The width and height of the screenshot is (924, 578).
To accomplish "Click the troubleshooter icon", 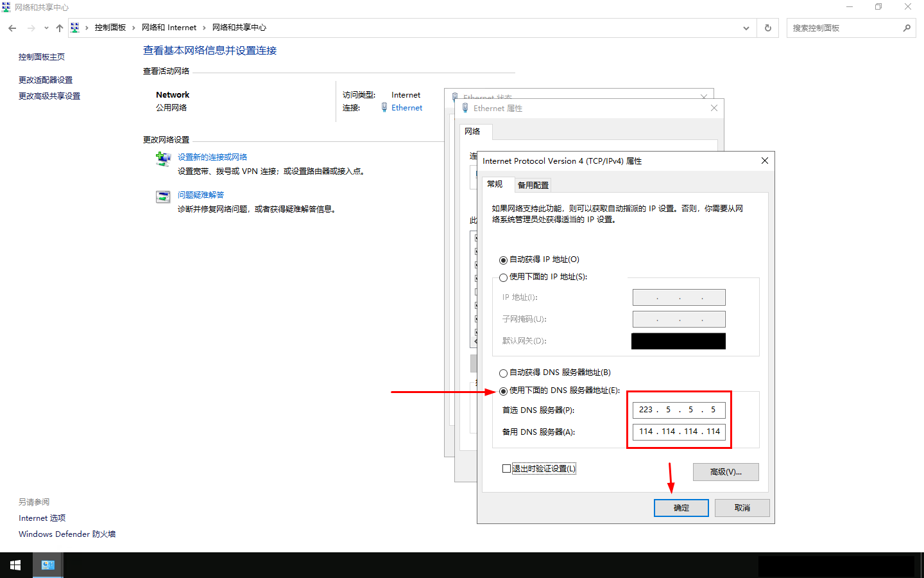I will pyautogui.click(x=163, y=197).
